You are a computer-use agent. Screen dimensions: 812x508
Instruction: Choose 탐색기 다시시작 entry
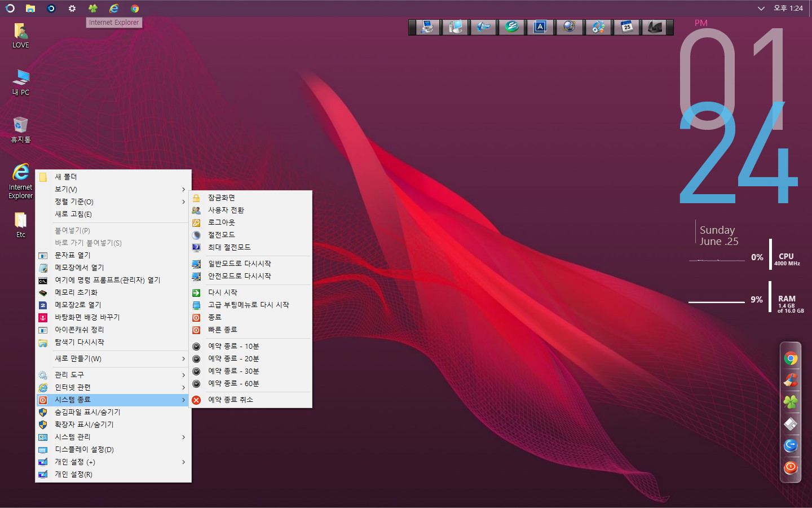click(113, 342)
